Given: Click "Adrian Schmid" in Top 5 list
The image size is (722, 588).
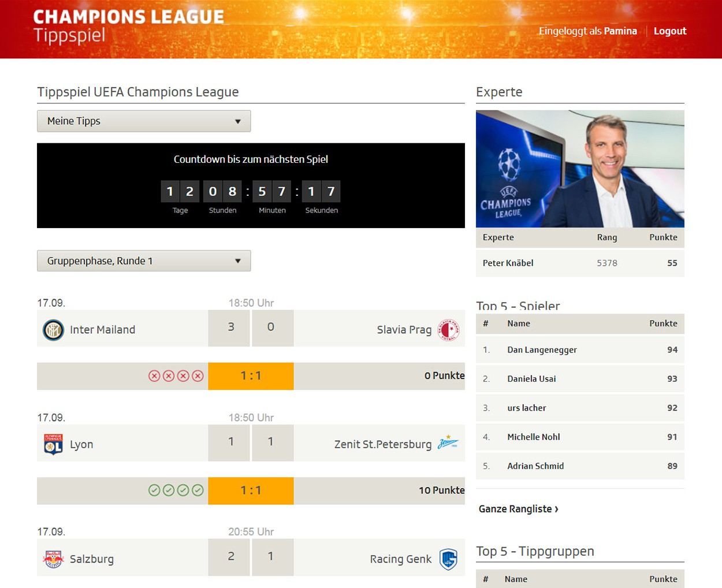Looking at the screenshot, I should tap(535, 466).
